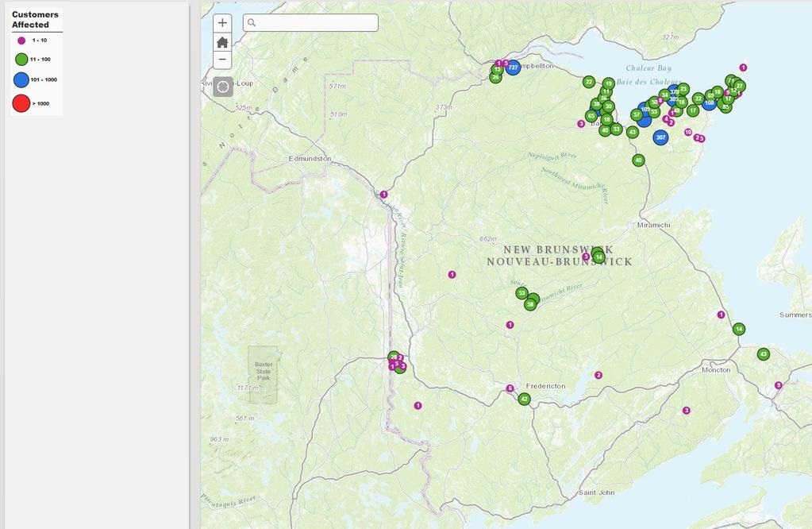This screenshot has height=529, width=812.
Task: Reset map to home extent
Action: click(222, 42)
